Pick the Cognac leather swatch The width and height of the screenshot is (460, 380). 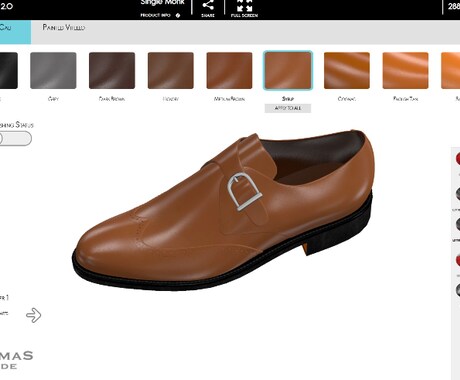click(x=347, y=70)
